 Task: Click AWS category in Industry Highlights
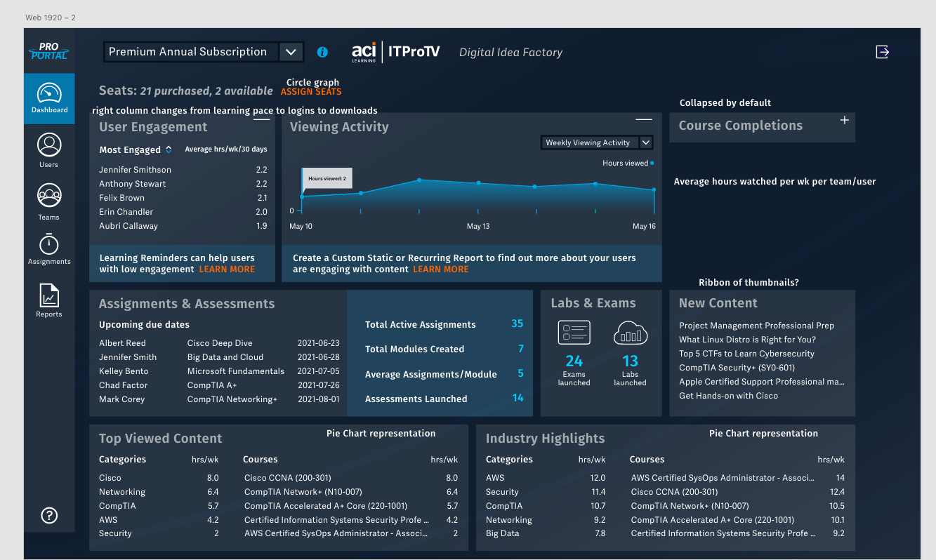point(495,478)
